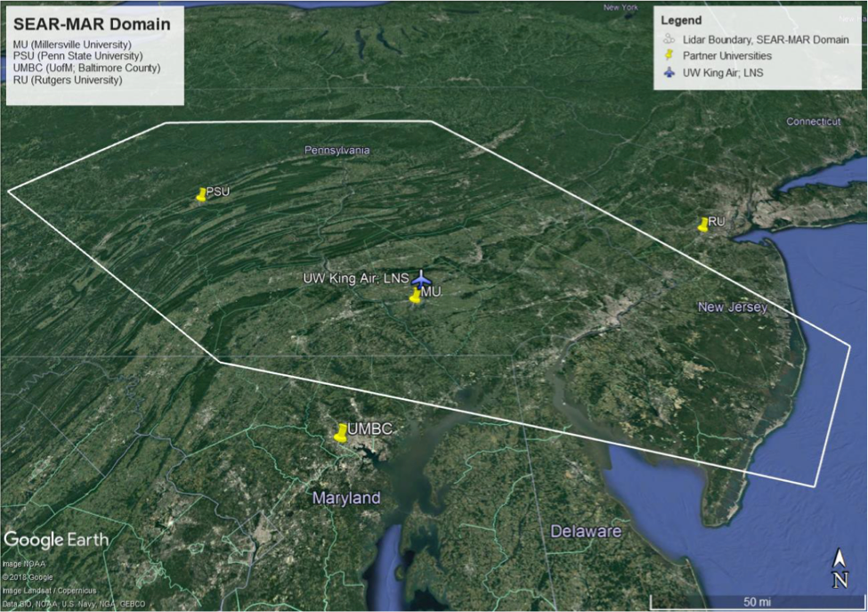
Task: Click the Connecticut map label
Action: (x=813, y=121)
